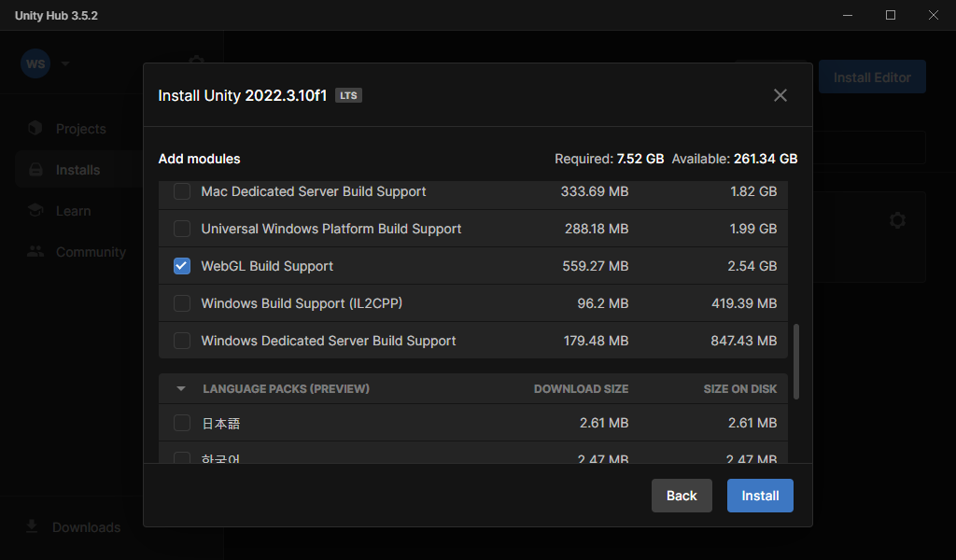Maximize the Unity Hub window

click(x=890, y=15)
